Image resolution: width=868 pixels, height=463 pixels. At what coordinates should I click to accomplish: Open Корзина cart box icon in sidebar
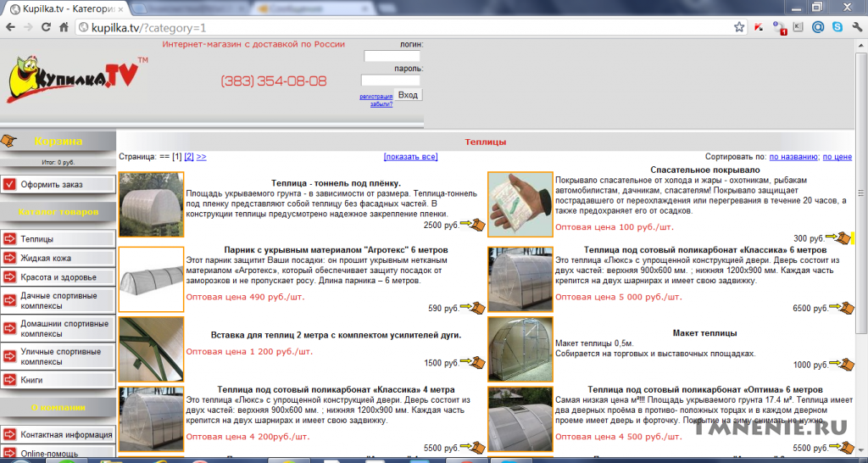tap(8, 141)
